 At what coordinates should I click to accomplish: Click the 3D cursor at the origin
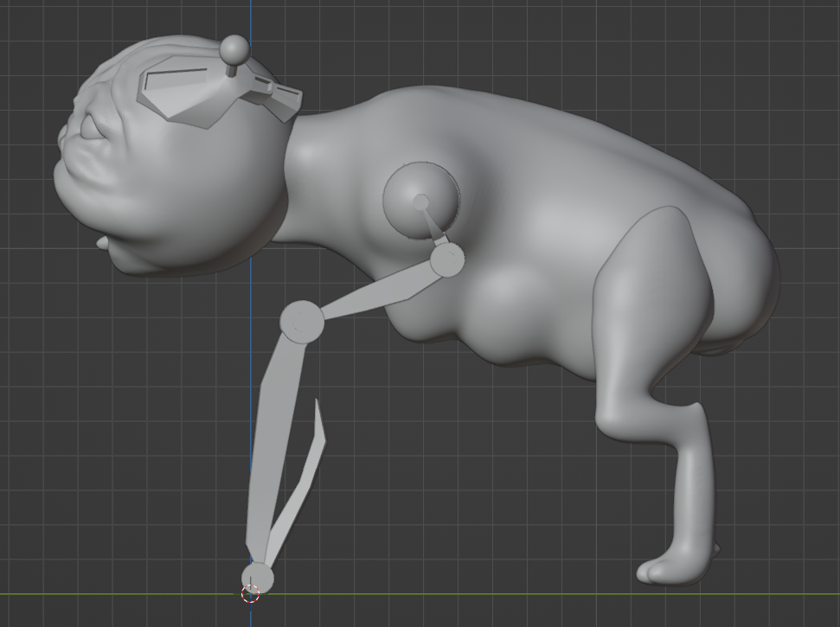[x=250, y=594]
